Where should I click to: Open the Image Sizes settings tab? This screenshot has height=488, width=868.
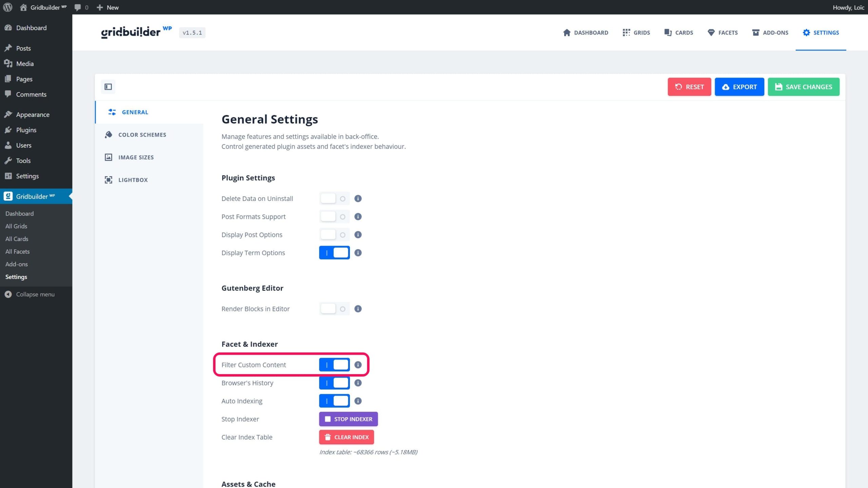click(136, 157)
